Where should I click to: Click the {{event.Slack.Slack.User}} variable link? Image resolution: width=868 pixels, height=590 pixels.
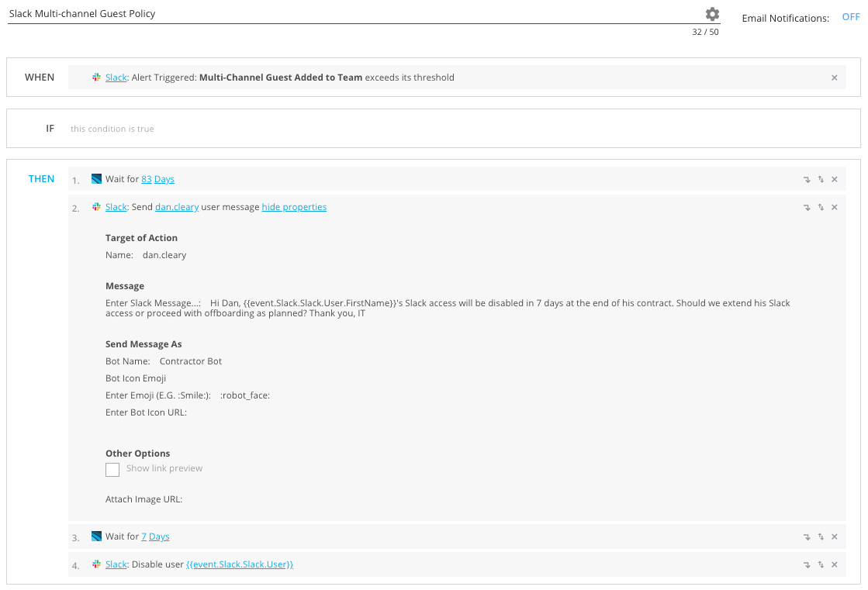(240, 564)
